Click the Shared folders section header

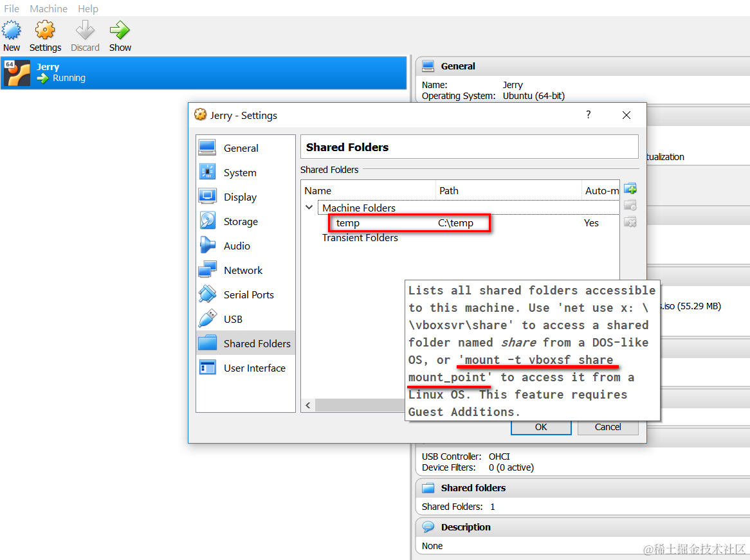pyautogui.click(x=583, y=488)
